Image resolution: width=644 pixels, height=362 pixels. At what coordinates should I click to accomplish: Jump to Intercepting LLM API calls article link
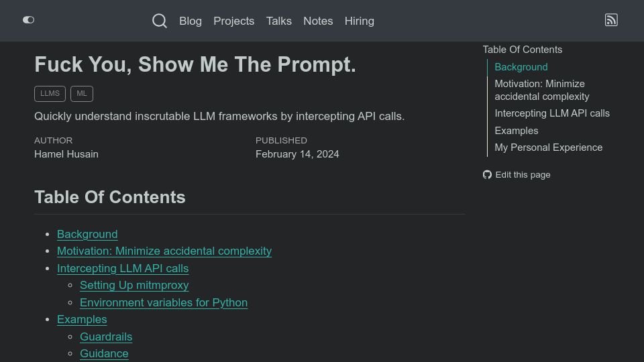coord(123,268)
